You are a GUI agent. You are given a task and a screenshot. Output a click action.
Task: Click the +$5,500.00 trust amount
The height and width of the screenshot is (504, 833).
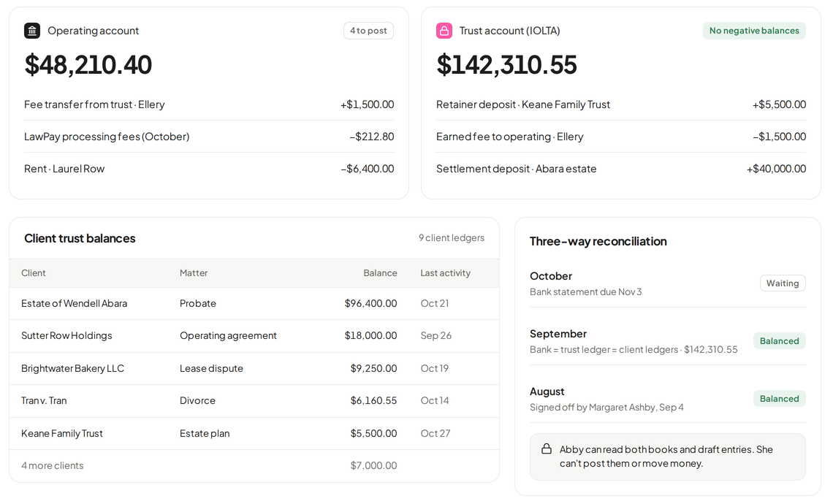(780, 104)
